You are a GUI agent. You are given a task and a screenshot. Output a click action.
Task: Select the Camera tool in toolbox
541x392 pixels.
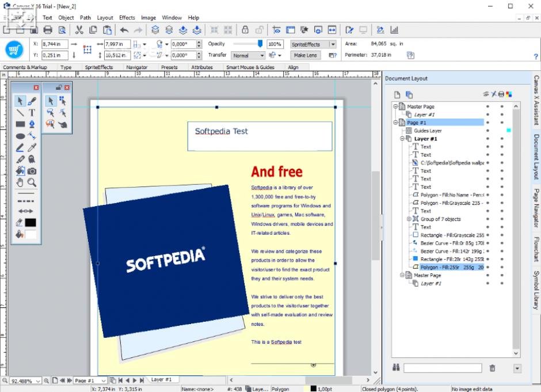tap(32, 171)
